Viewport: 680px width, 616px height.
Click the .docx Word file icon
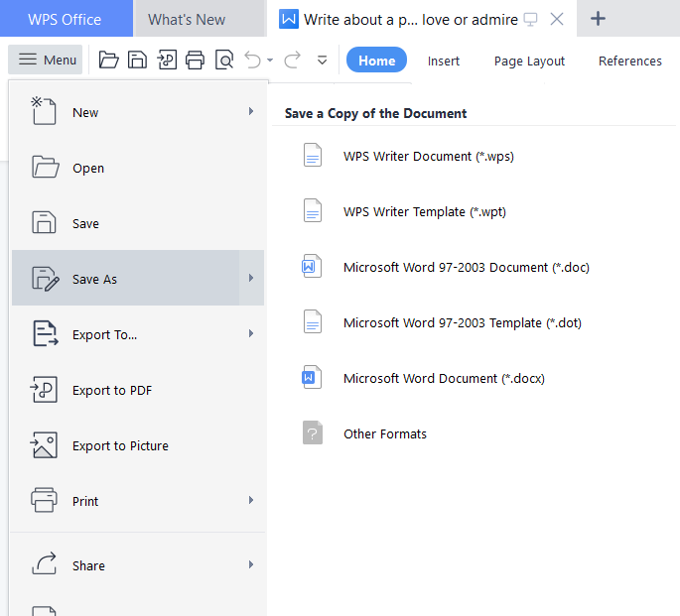312,377
